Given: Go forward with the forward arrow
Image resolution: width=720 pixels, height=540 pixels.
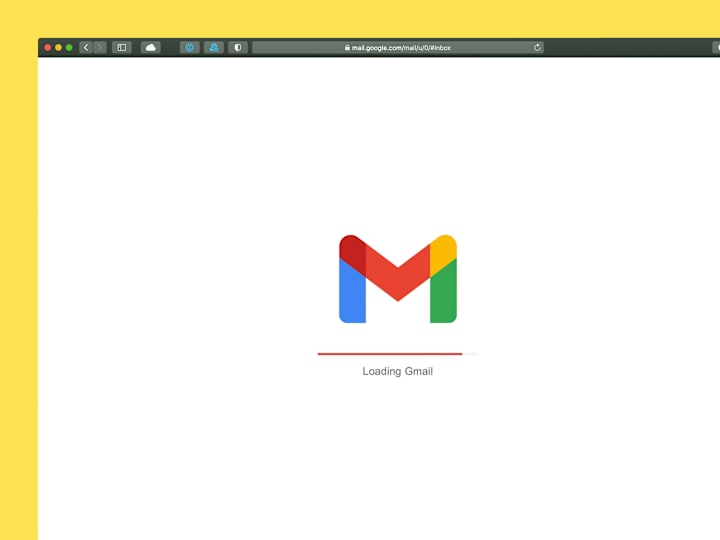Looking at the screenshot, I should pos(100,47).
